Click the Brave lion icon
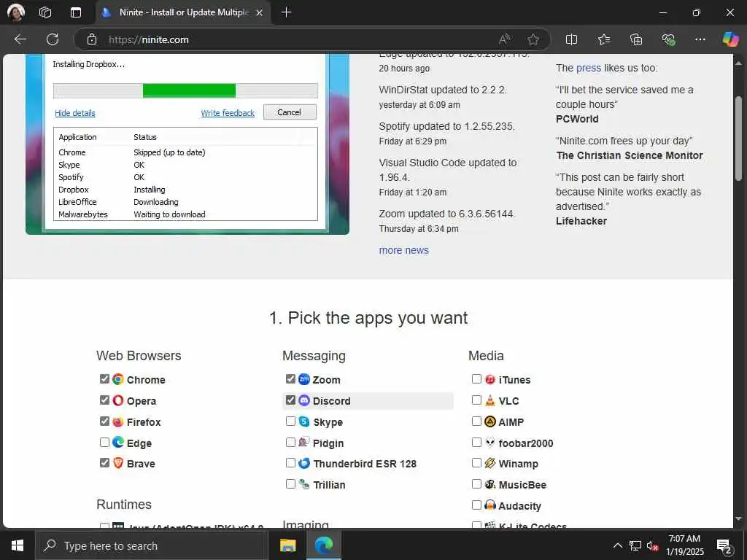 pos(117,463)
